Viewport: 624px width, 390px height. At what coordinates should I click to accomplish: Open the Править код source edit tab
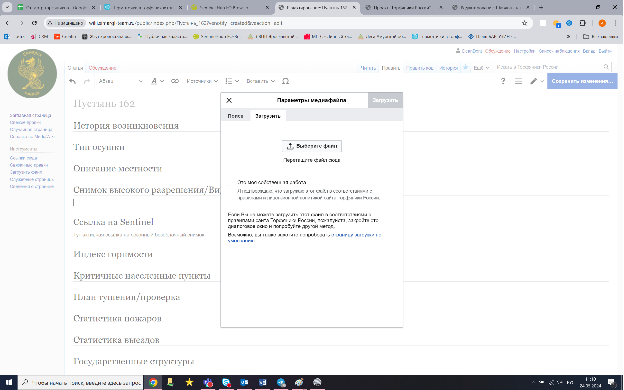419,68
